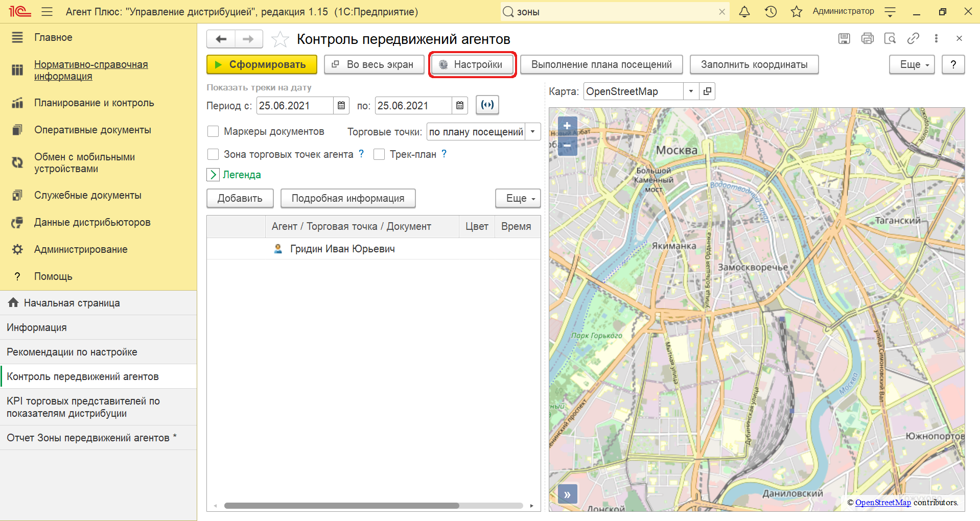The image size is (980, 521).
Task: Switch to Начальная страница tab
Action: pos(98,303)
